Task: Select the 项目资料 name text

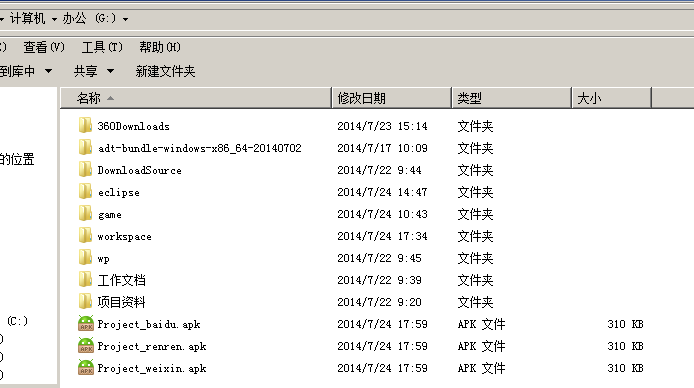Action: (121, 302)
